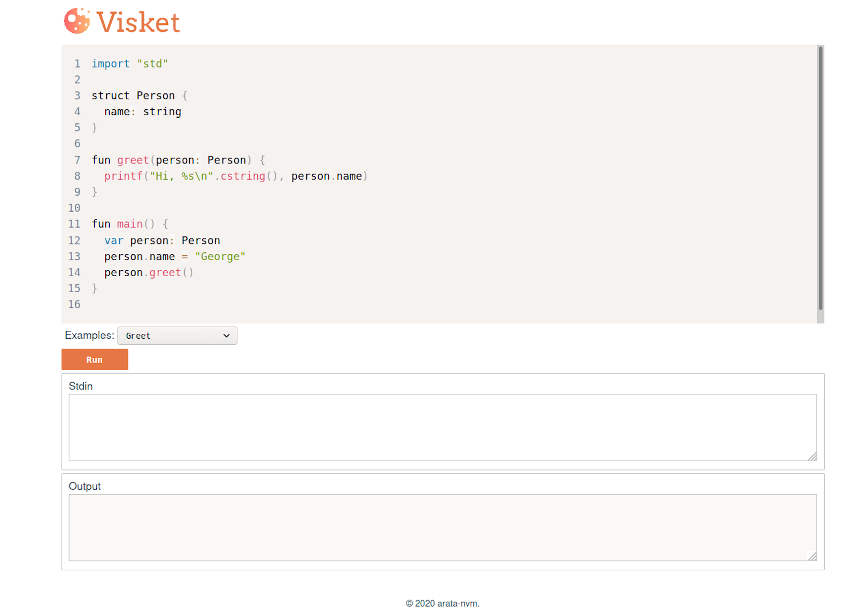
Task: Click the var person: Person declaration
Action: [x=162, y=240]
